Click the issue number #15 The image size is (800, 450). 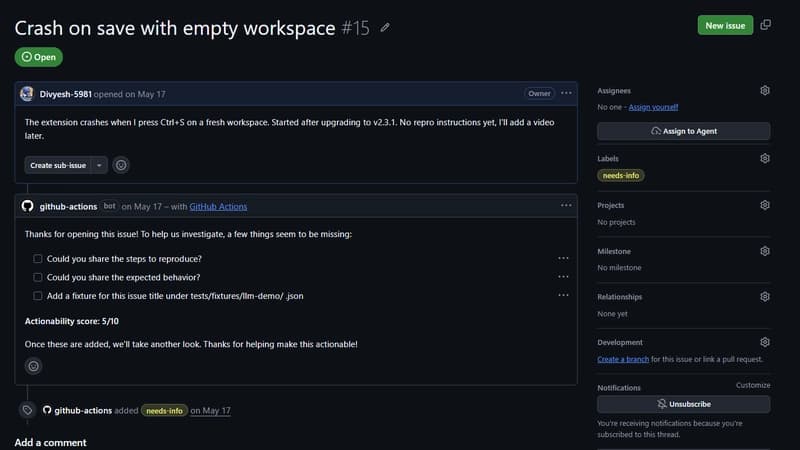coord(356,28)
